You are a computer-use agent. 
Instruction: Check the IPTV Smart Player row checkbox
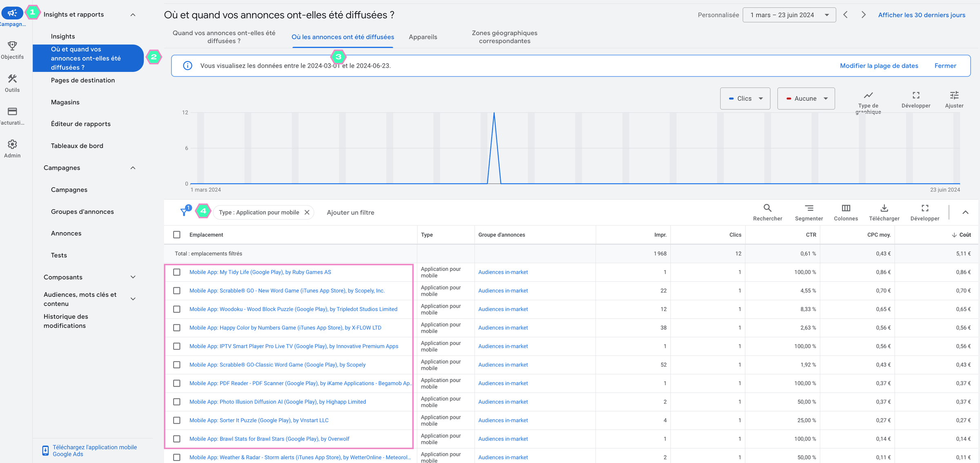click(x=177, y=346)
